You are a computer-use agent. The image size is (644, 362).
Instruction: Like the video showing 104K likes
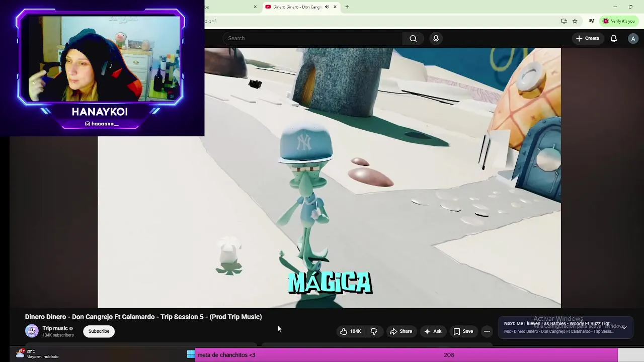point(350,331)
